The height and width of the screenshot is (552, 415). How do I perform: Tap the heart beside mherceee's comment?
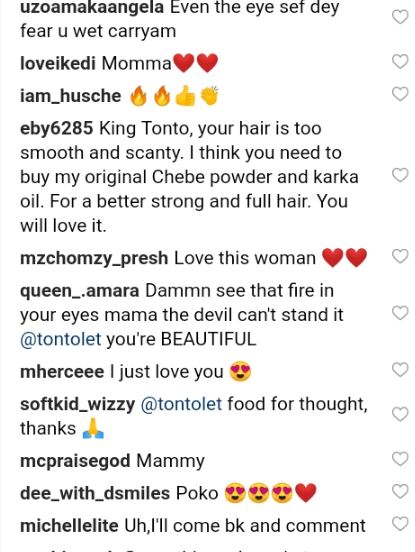(x=400, y=370)
